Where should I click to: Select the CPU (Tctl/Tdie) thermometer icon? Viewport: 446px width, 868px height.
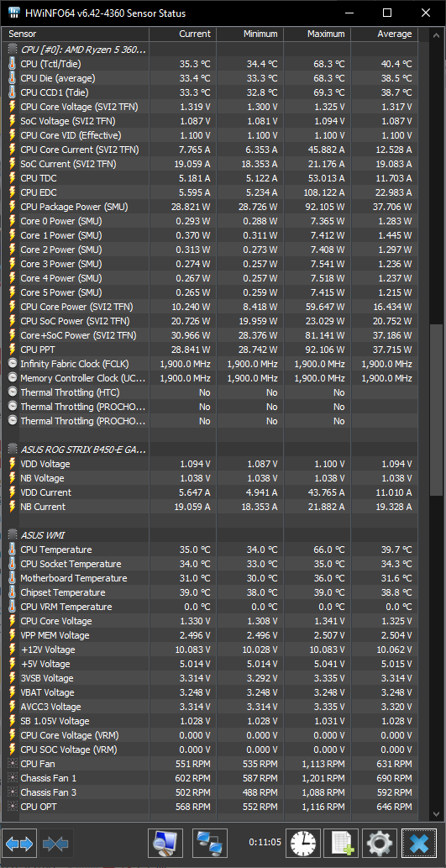13,64
